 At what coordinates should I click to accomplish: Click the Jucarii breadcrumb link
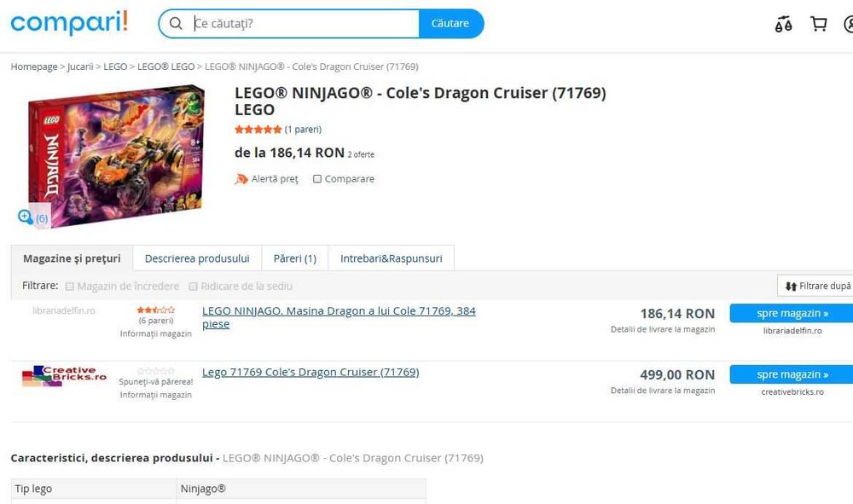click(x=80, y=67)
